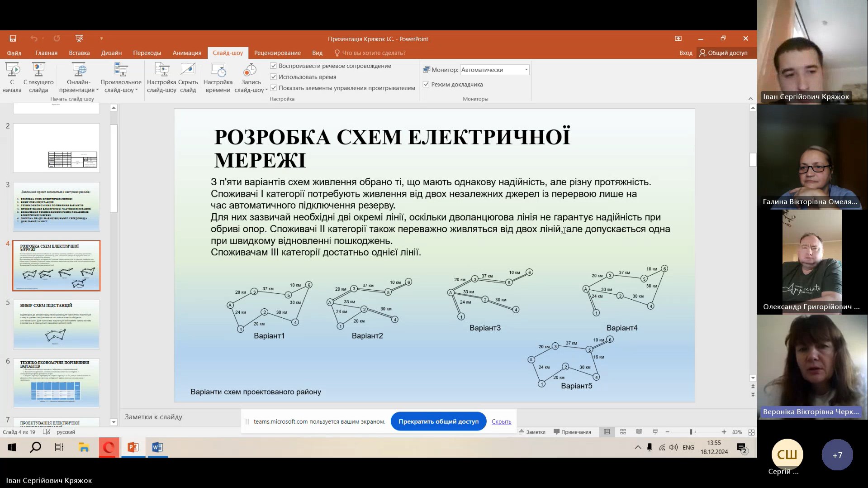This screenshot has height=488, width=868.
Task: Stop sharing screen with Teams
Action: pyautogui.click(x=438, y=421)
